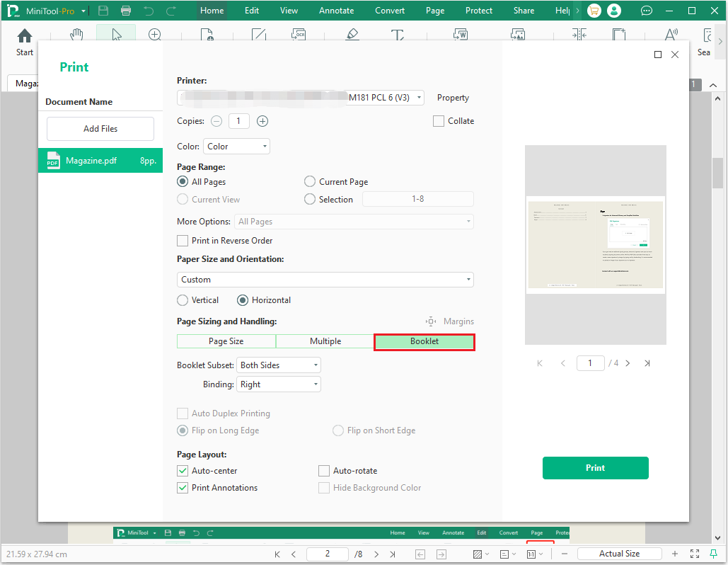728x565 pixels.
Task: Enable the Auto-rotate checkbox
Action: tap(324, 471)
